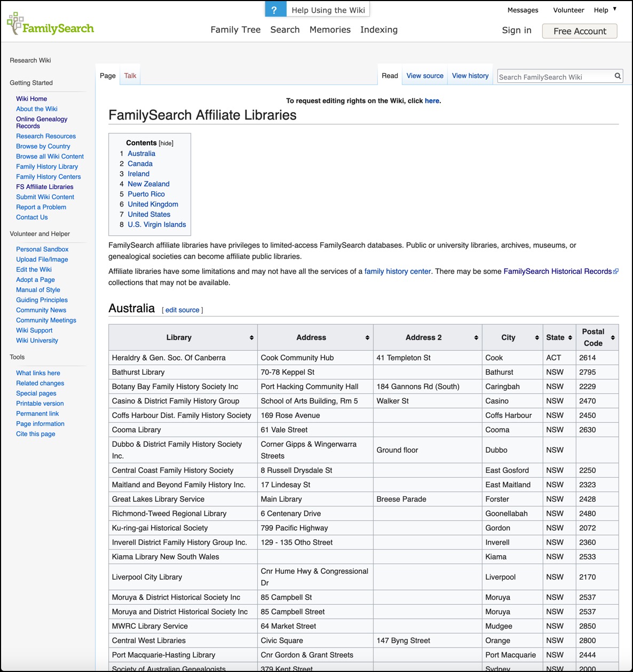The width and height of the screenshot is (633, 672).
Task: Open the Help dropdown arrow
Action: (x=615, y=9)
